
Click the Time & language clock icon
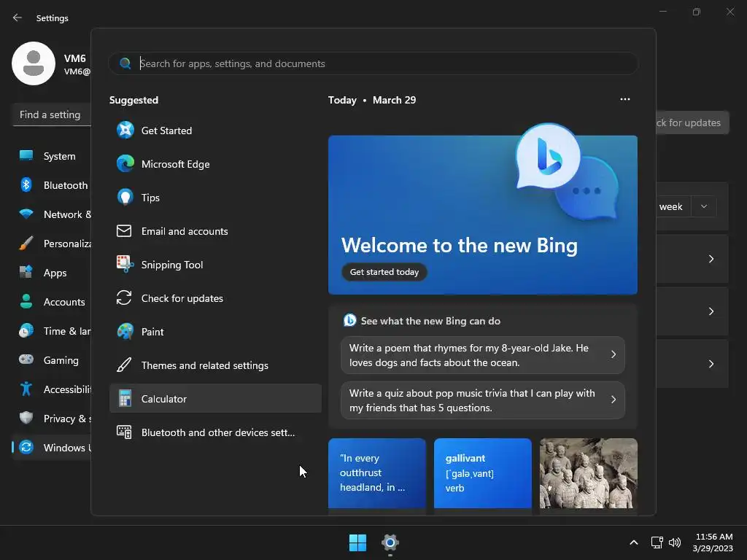[26, 330]
